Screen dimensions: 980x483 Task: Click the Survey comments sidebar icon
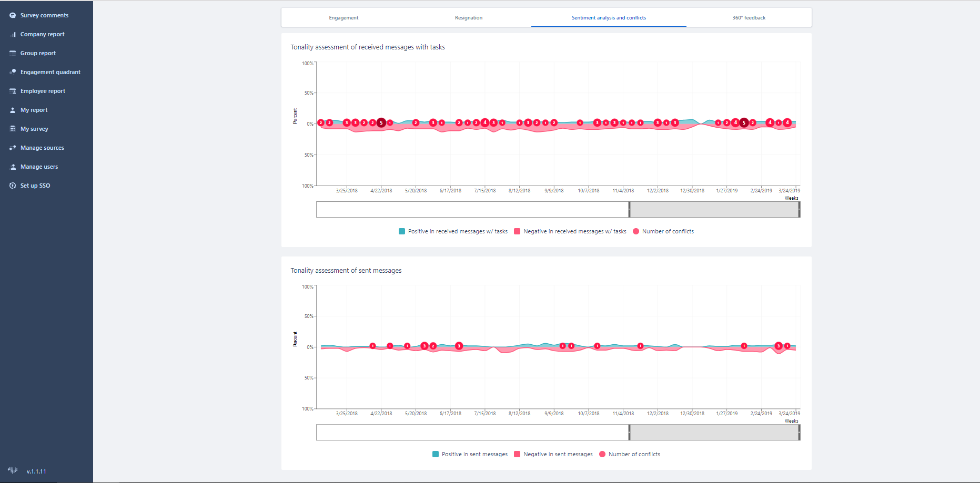13,15
